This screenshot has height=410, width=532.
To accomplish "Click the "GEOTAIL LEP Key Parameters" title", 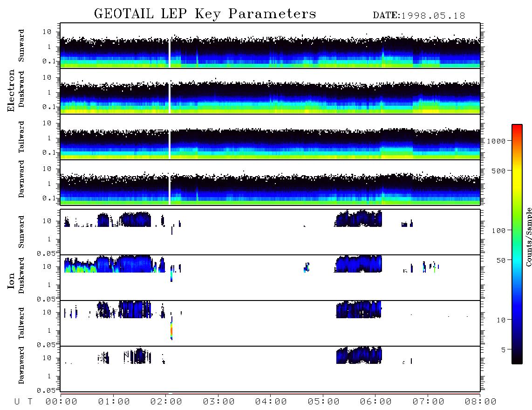I will [x=205, y=14].
